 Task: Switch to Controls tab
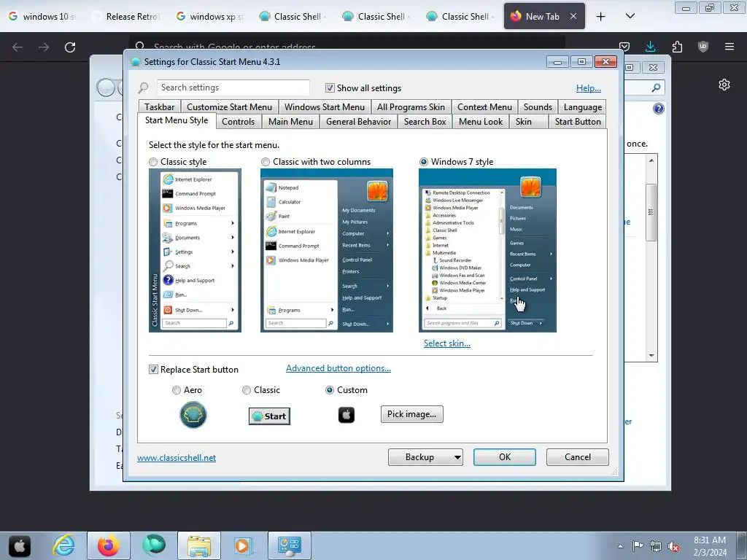click(239, 122)
